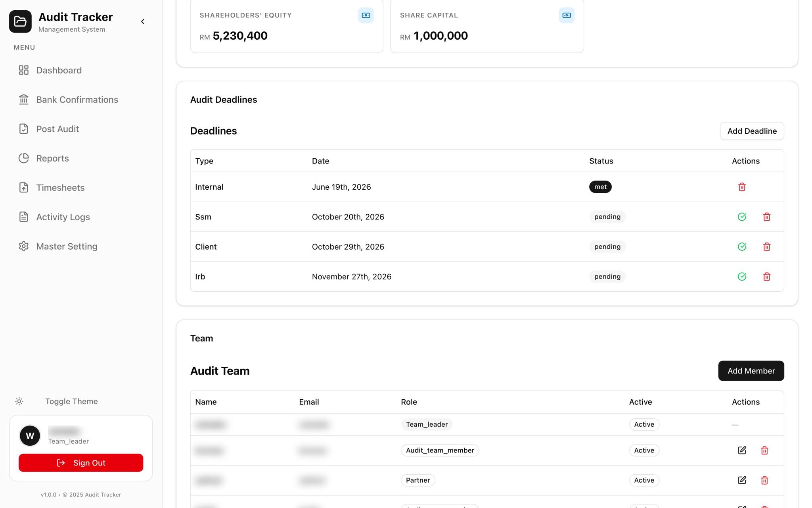Click Add Member button

point(751,371)
